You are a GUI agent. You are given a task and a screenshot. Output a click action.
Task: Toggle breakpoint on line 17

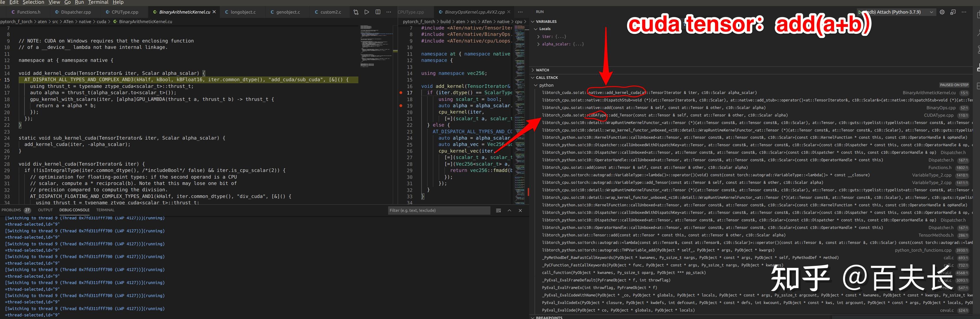coord(401,93)
